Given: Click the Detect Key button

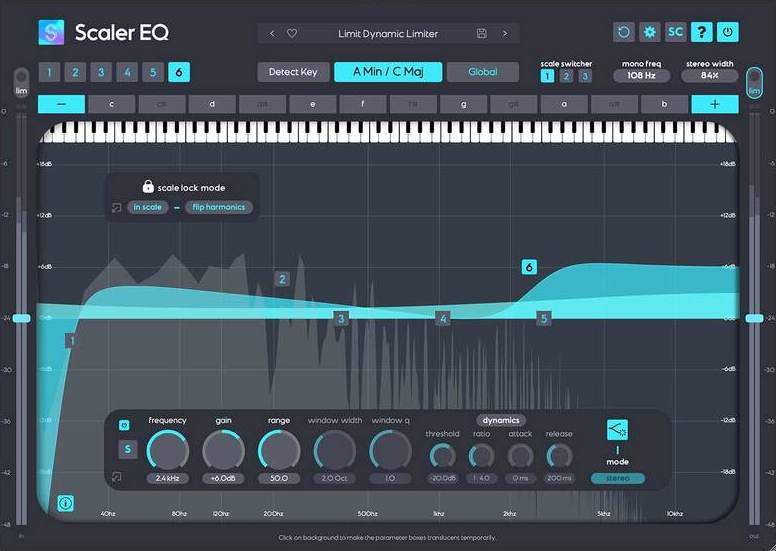Looking at the screenshot, I should click(x=293, y=72).
